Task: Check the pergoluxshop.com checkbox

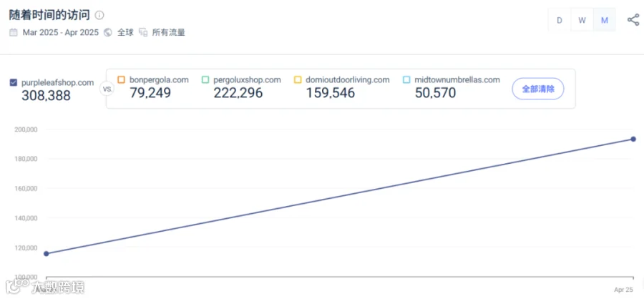Action: click(x=205, y=79)
